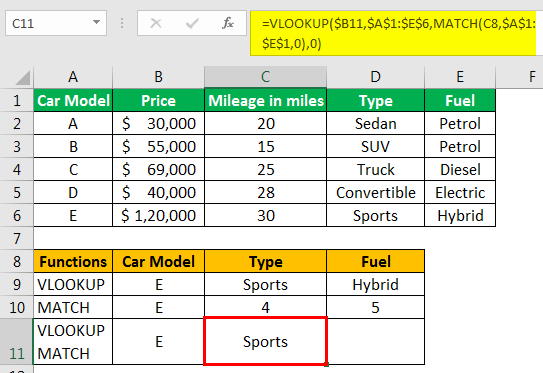Click the Sports cell in row 9
Viewport: 543px width, 373px height.
coord(266,284)
